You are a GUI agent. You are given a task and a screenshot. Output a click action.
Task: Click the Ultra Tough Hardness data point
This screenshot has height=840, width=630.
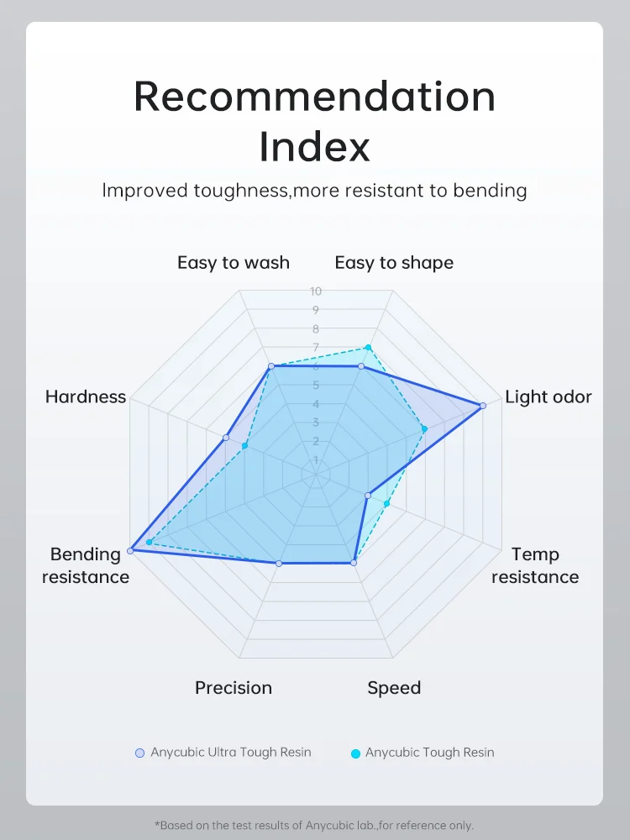click(x=226, y=438)
